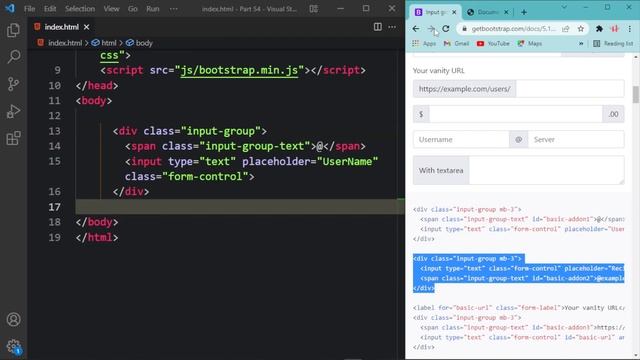The image size is (640, 360).
Task: Open the Gmail bookmark
Action: click(456, 43)
